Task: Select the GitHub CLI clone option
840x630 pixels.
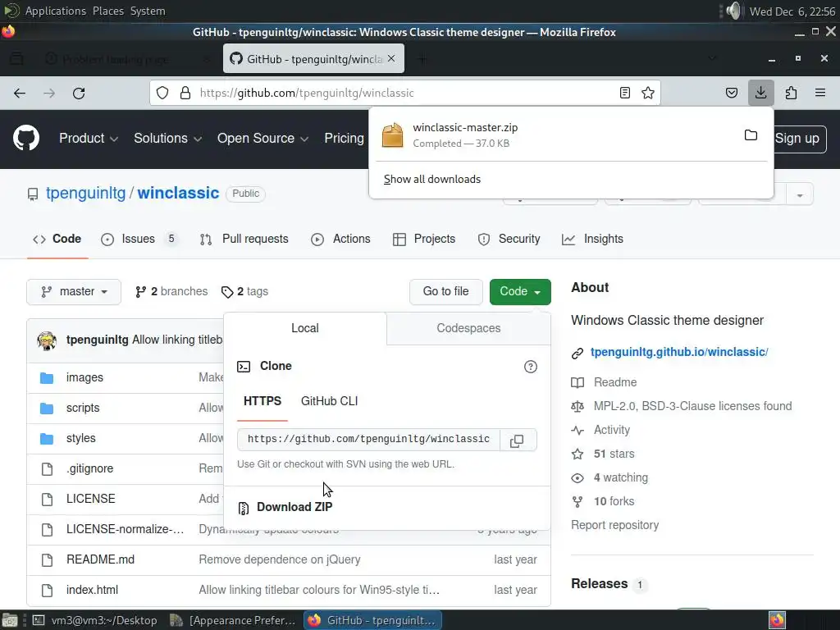Action: point(330,401)
